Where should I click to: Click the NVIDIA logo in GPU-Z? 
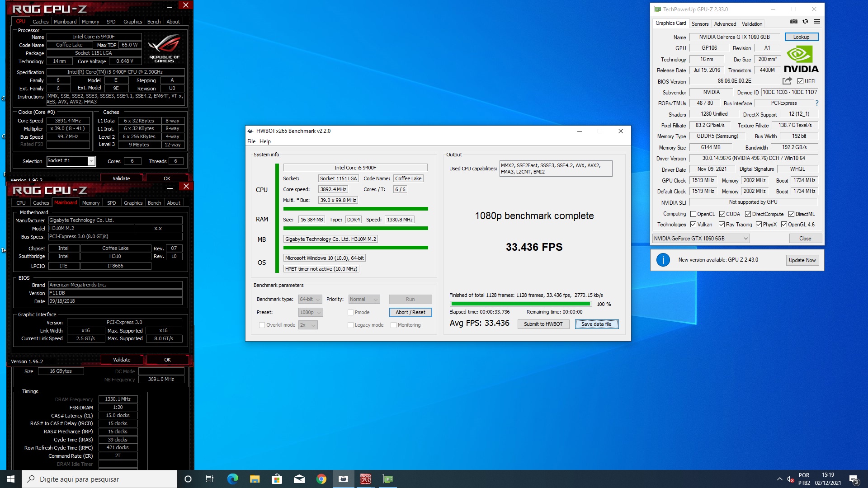pyautogui.click(x=801, y=60)
